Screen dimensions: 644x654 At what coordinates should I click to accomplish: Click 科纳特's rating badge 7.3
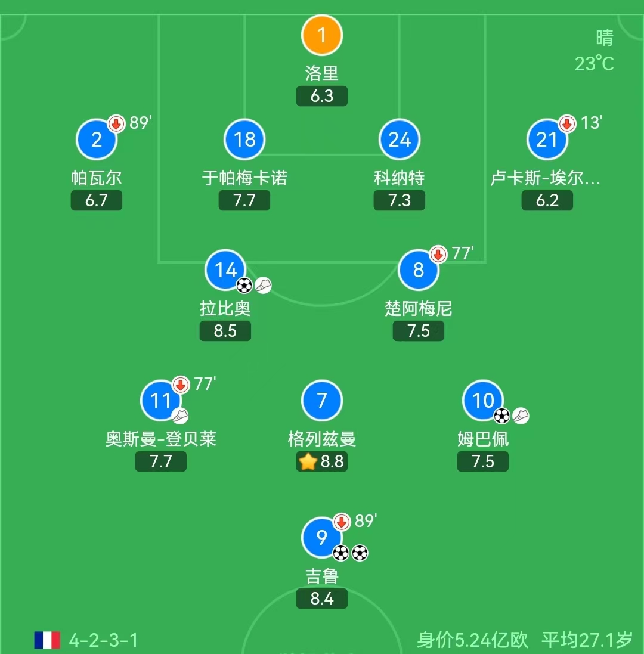tap(399, 200)
